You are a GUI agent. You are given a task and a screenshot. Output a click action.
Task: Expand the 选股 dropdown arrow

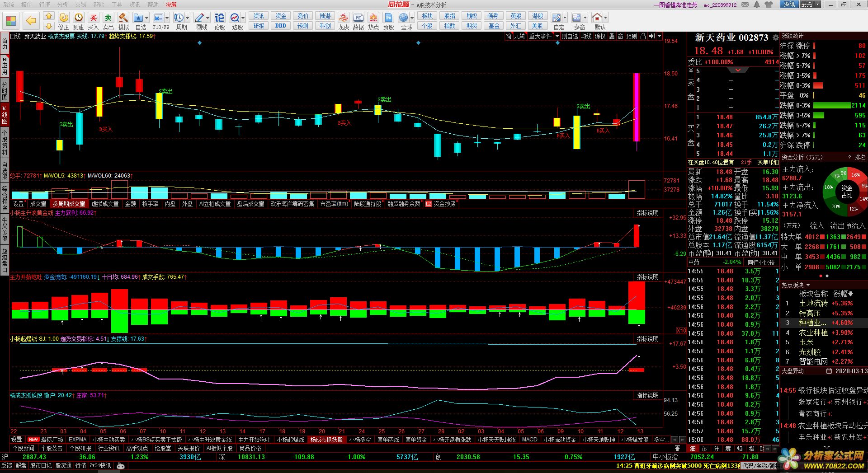[x=243, y=18]
